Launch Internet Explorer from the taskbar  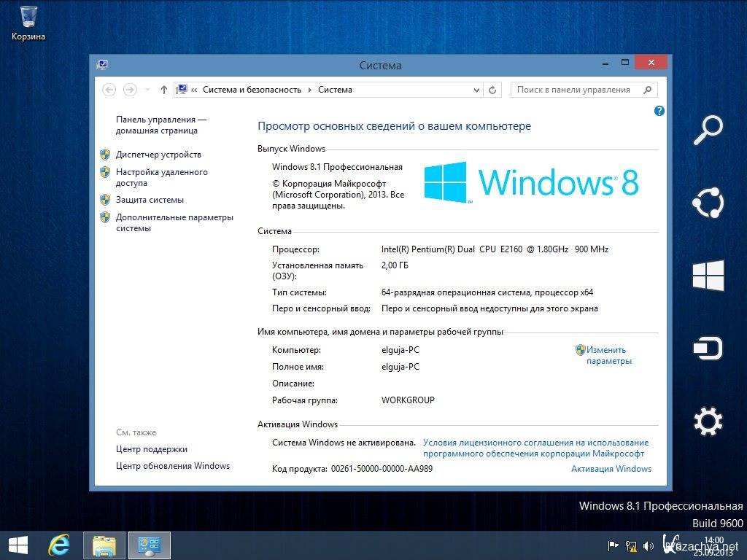click(x=59, y=545)
